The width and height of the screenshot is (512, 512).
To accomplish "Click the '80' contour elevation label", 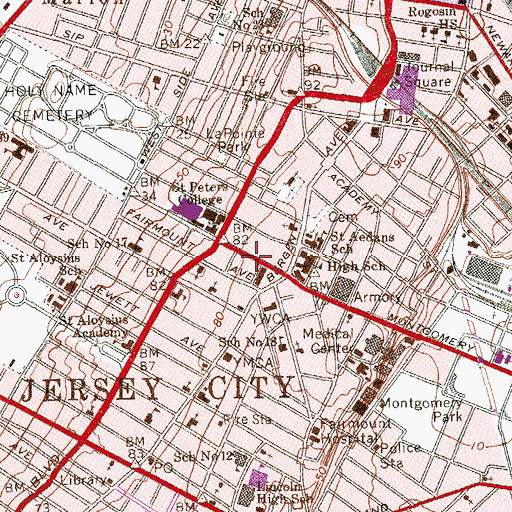I will pos(218,319).
